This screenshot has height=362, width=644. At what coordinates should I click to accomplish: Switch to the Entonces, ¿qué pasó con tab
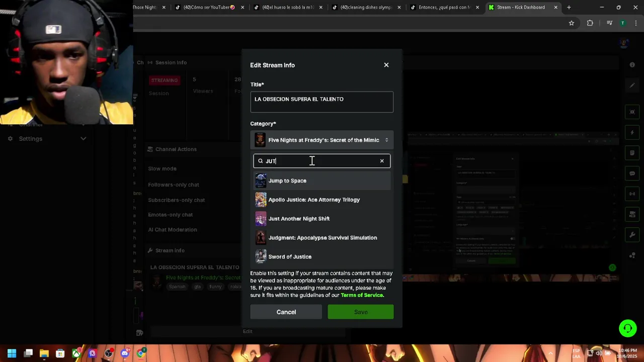coord(444,7)
